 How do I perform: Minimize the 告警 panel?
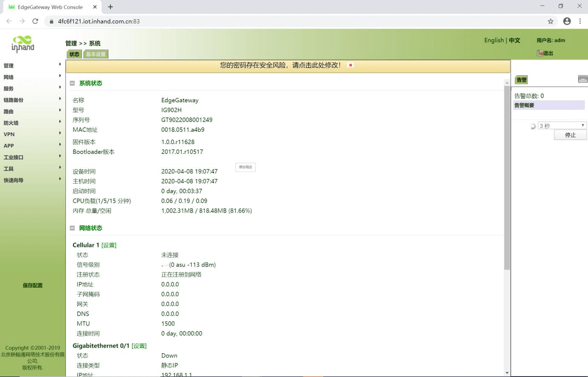click(x=582, y=79)
